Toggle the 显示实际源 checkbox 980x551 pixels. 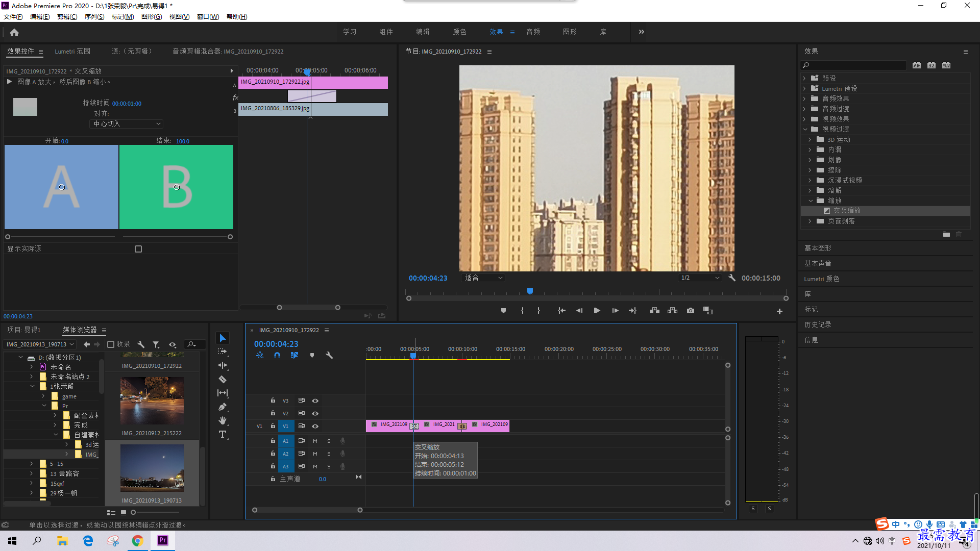point(138,249)
